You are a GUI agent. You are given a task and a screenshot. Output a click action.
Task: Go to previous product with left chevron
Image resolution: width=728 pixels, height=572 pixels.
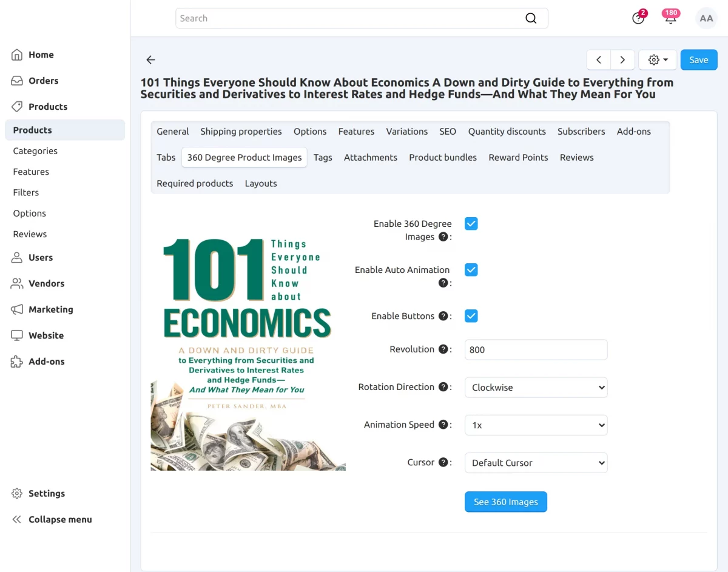[599, 60]
